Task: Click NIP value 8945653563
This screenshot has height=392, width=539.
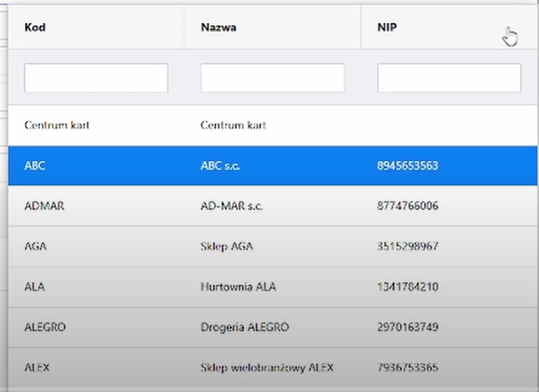Action: pos(408,166)
